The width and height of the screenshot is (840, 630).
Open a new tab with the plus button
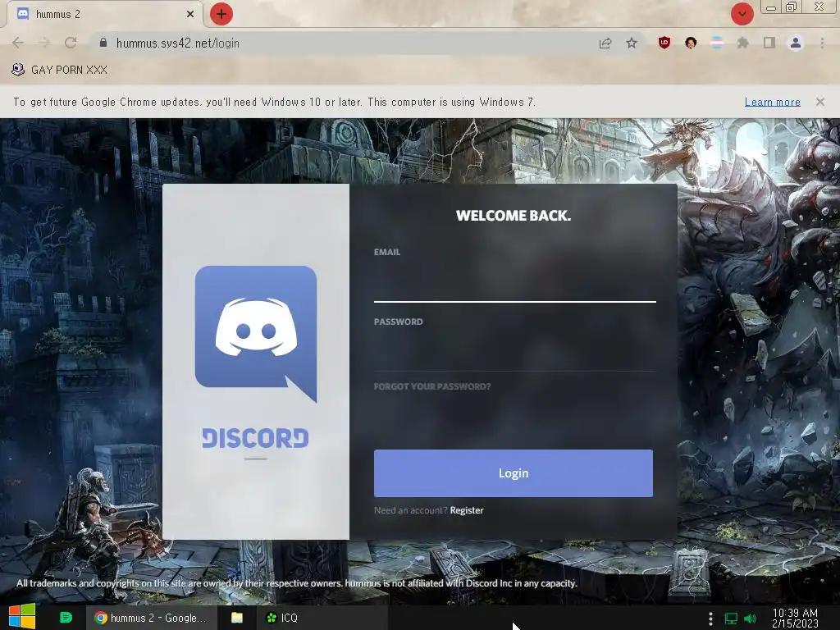tap(221, 15)
